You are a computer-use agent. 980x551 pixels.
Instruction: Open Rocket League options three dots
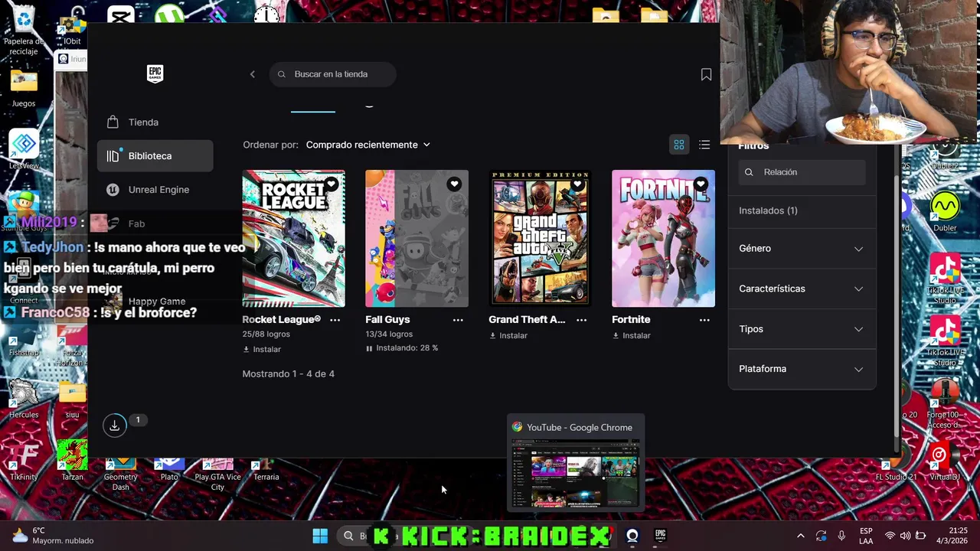335,320
